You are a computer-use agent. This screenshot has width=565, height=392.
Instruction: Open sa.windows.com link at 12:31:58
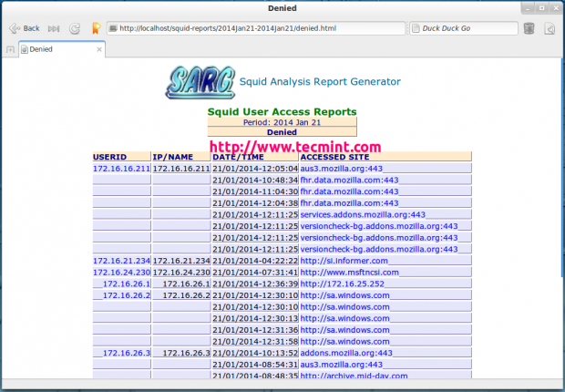(344, 342)
